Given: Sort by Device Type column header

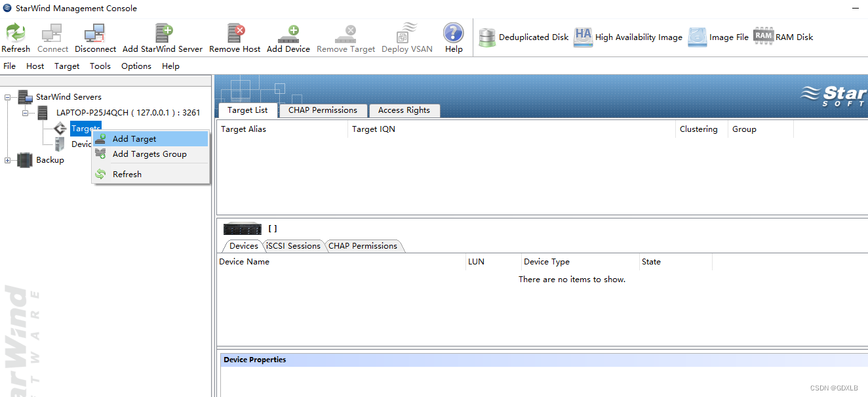Looking at the screenshot, I should pyautogui.click(x=580, y=262).
